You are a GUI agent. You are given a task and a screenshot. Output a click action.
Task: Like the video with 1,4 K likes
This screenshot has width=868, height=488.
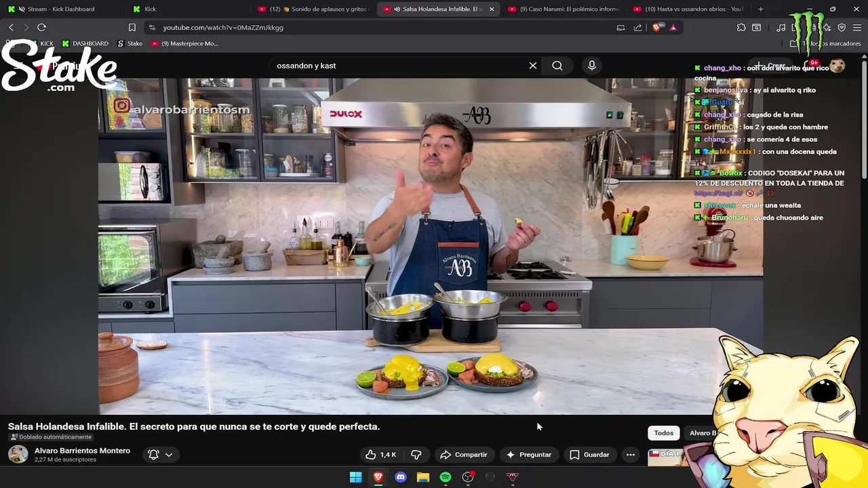pos(380,455)
